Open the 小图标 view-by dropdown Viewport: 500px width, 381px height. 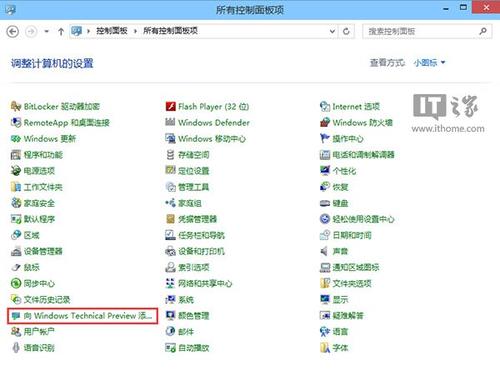[429, 63]
